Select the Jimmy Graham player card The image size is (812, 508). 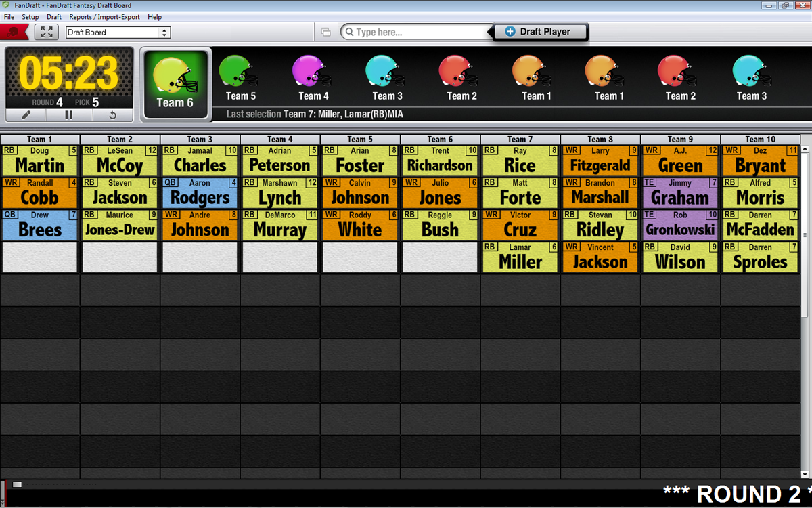[680, 193]
